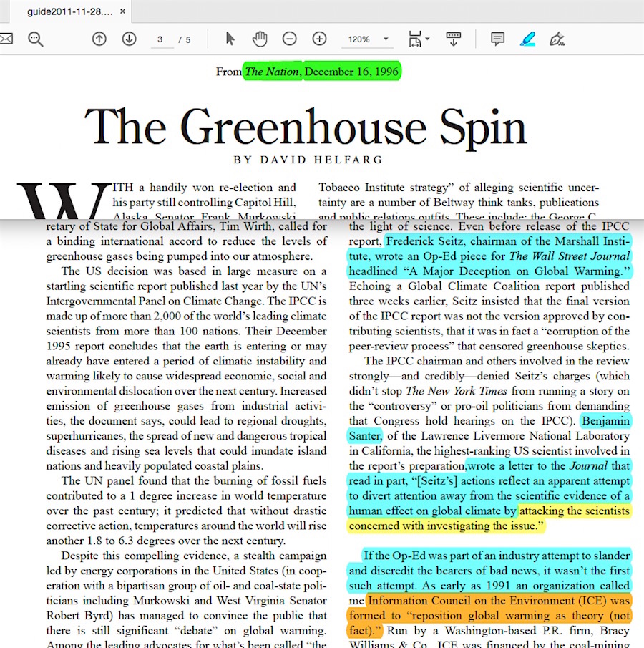
Task: Go to next page with down arrow
Action: (129, 39)
